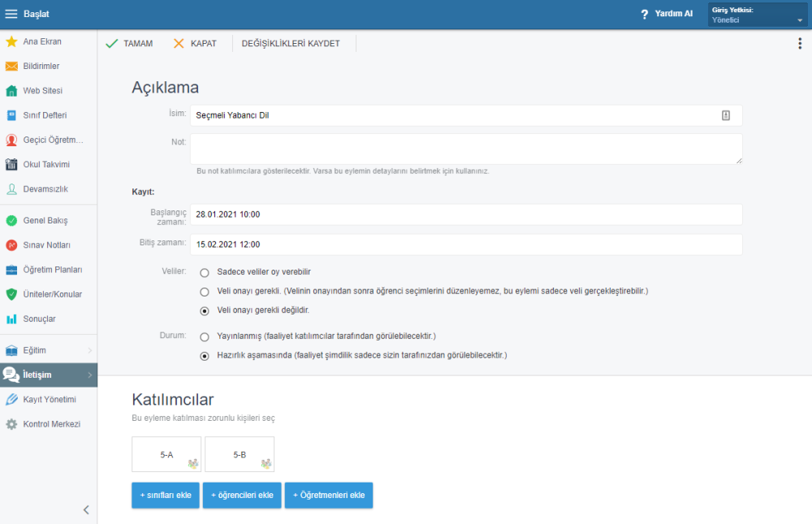Image resolution: width=812 pixels, height=524 pixels.
Task: Click the hamburger menu icon beside Başlat
Action: pos(11,14)
